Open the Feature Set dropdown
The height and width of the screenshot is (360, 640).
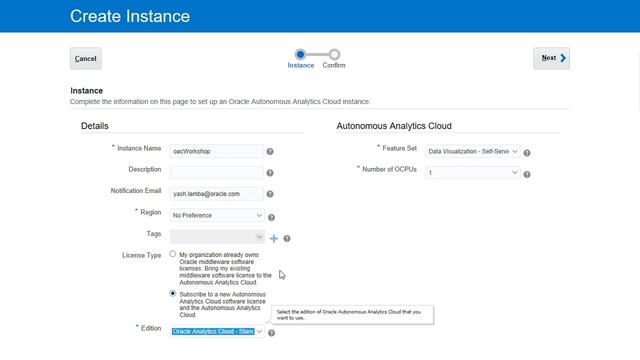point(473,151)
